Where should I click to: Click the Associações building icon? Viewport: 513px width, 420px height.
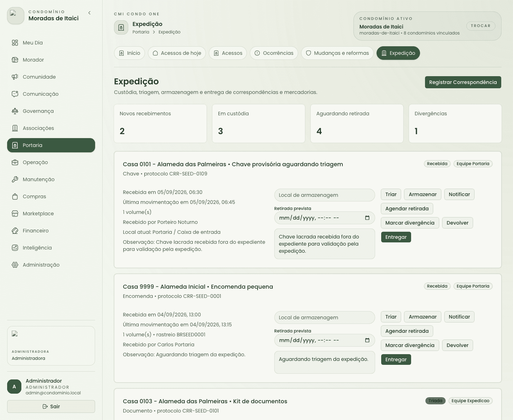pos(15,128)
